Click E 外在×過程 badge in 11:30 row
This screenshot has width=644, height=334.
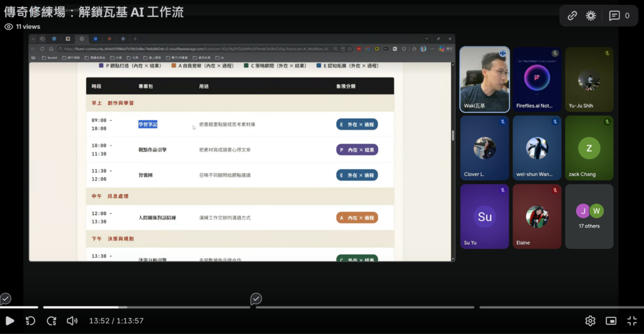[357, 175]
